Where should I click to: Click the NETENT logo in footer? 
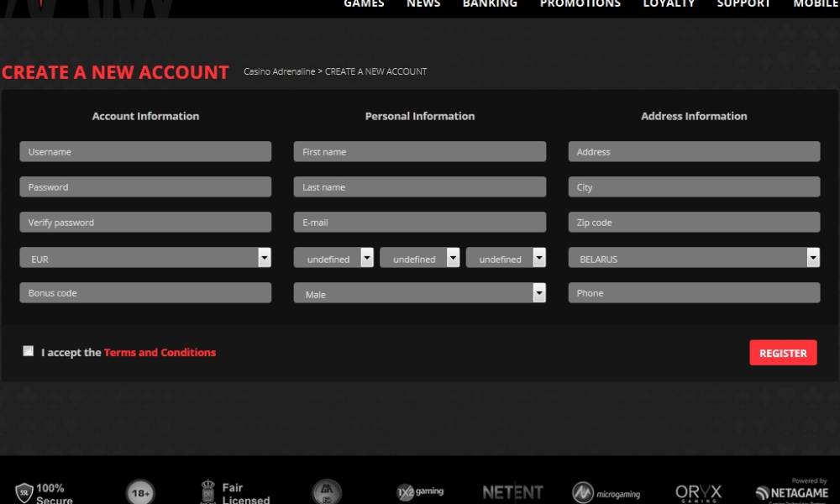[512, 492]
